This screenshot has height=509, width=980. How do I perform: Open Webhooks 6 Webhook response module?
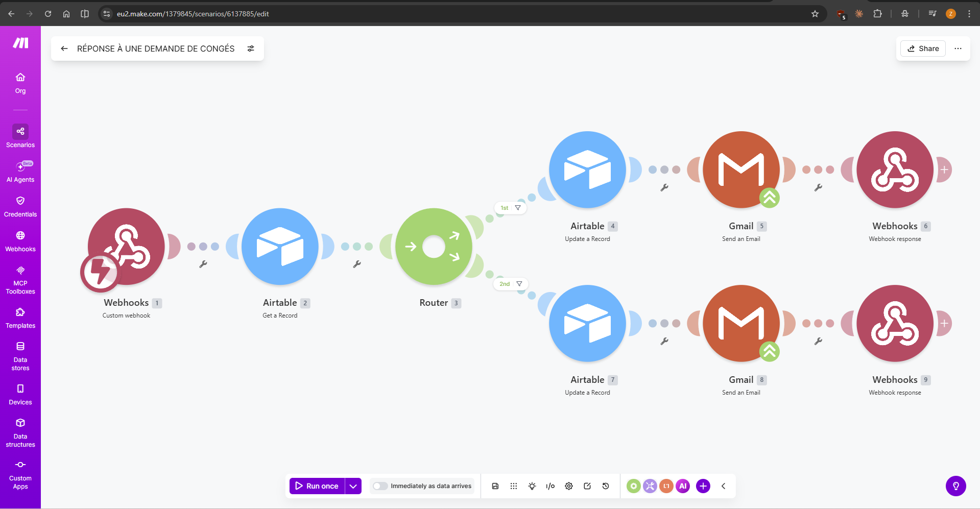pos(895,169)
